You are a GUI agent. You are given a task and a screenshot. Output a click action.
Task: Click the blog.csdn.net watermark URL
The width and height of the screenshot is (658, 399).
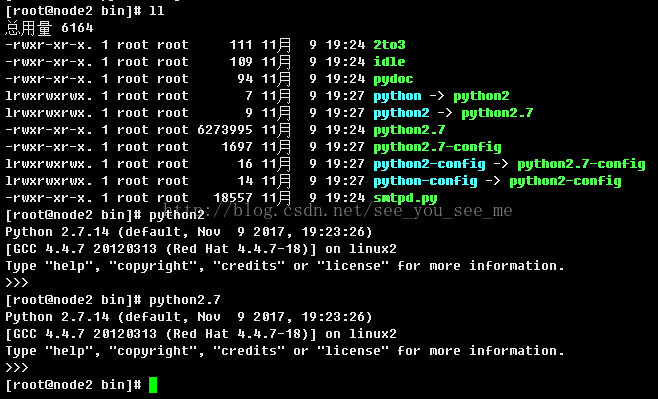point(338,210)
